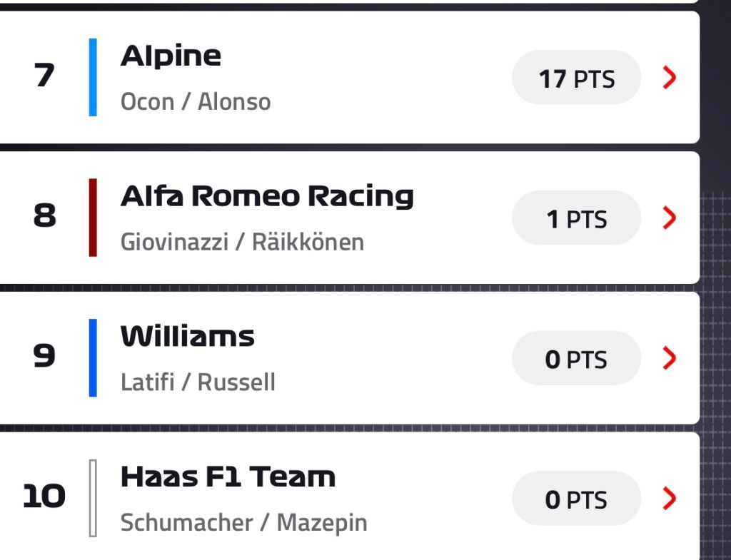This screenshot has height=560, width=731.
Task: Tap Haas F1 Team's 0 PTS badge
Action: tap(576, 499)
